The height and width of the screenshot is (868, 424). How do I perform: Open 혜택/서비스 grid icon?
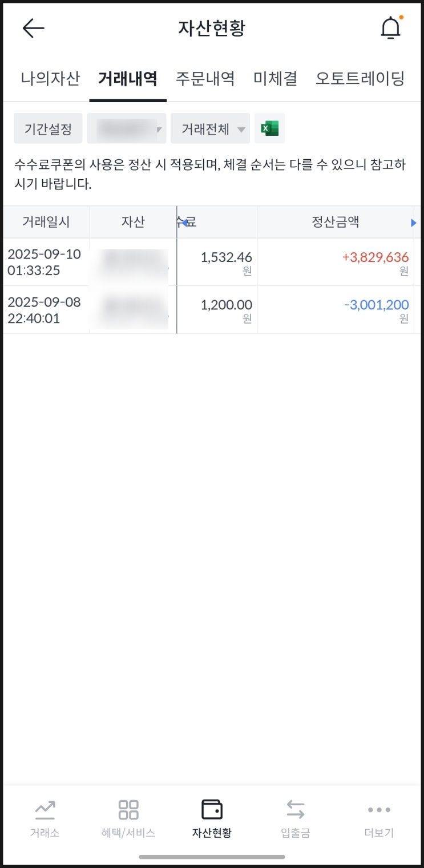click(x=128, y=809)
